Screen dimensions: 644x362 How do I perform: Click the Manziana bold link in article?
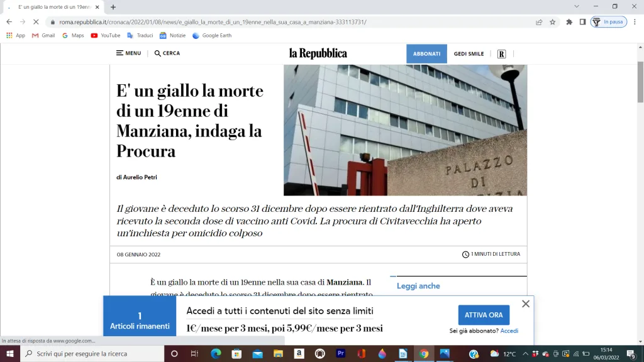[344, 282]
